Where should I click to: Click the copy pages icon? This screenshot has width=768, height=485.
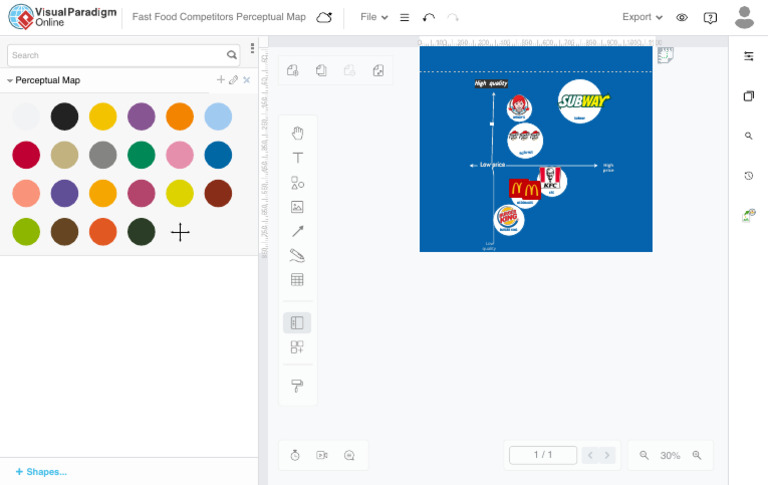(x=321, y=71)
